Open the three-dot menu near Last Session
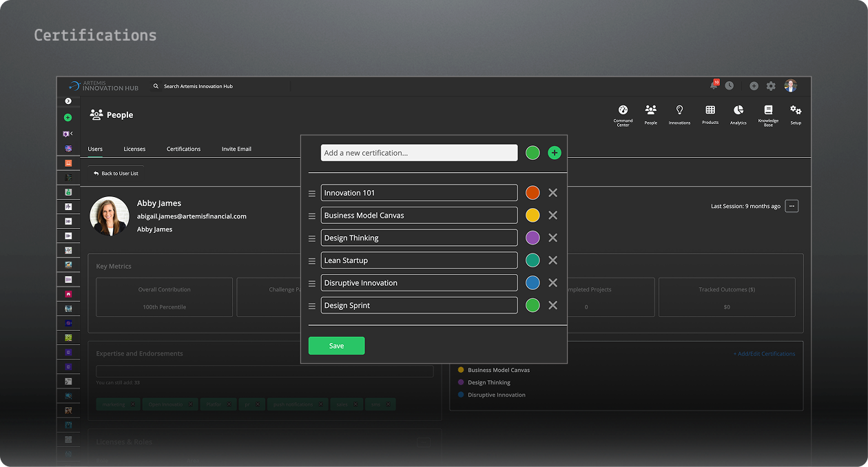868x467 pixels. (x=792, y=206)
